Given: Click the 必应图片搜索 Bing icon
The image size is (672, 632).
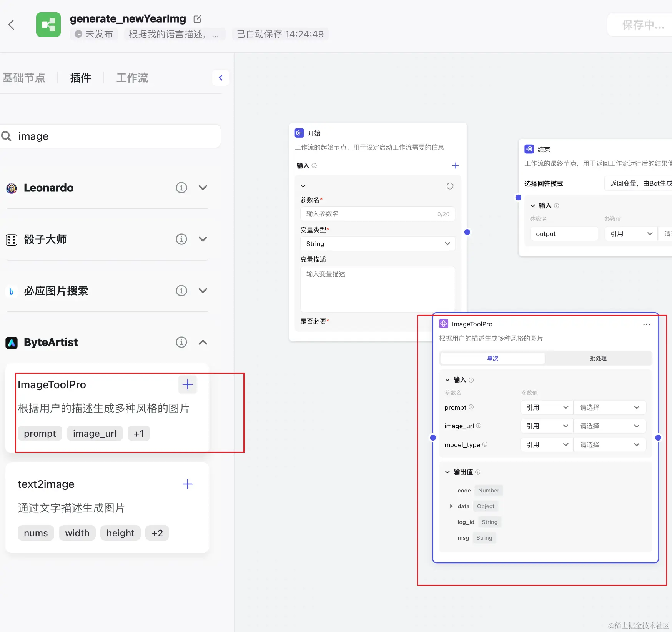Looking at the screenshot, I should pos(12,291).
